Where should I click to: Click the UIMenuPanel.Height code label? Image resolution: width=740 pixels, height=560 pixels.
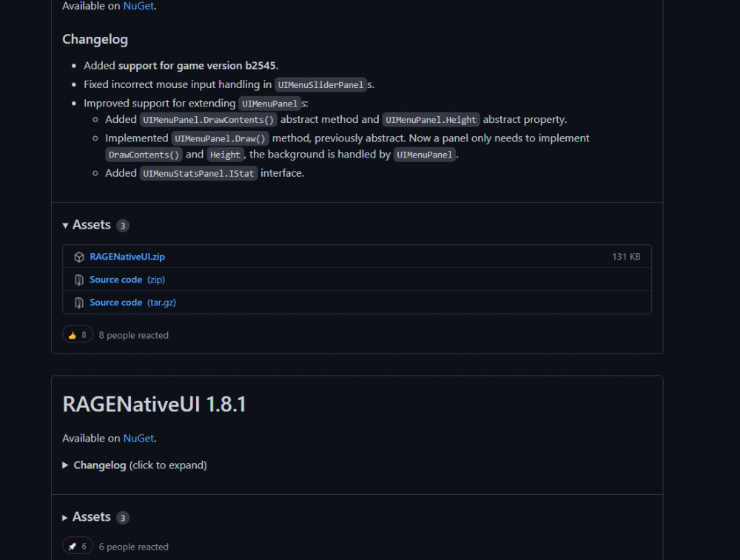click(x=431, y=120)
